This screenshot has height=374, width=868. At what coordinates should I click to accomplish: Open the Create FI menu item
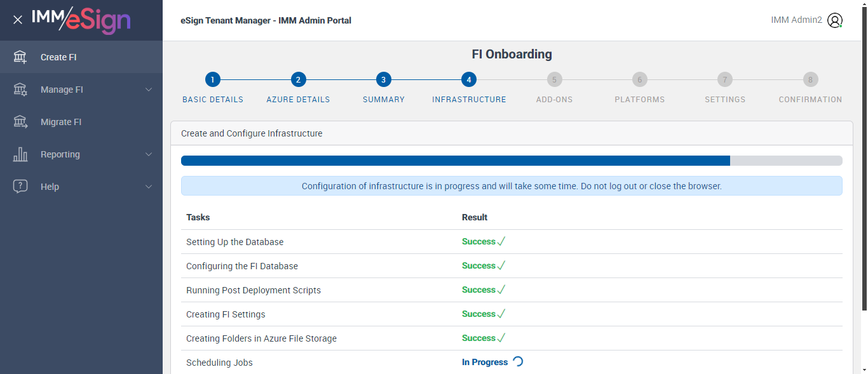[x=58, y=57]
